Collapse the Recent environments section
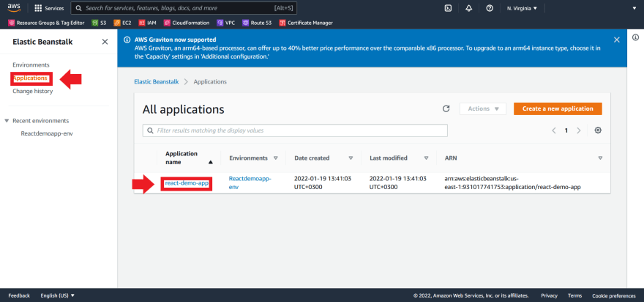This screenshot has height=302, width=644. click(7, 120)
